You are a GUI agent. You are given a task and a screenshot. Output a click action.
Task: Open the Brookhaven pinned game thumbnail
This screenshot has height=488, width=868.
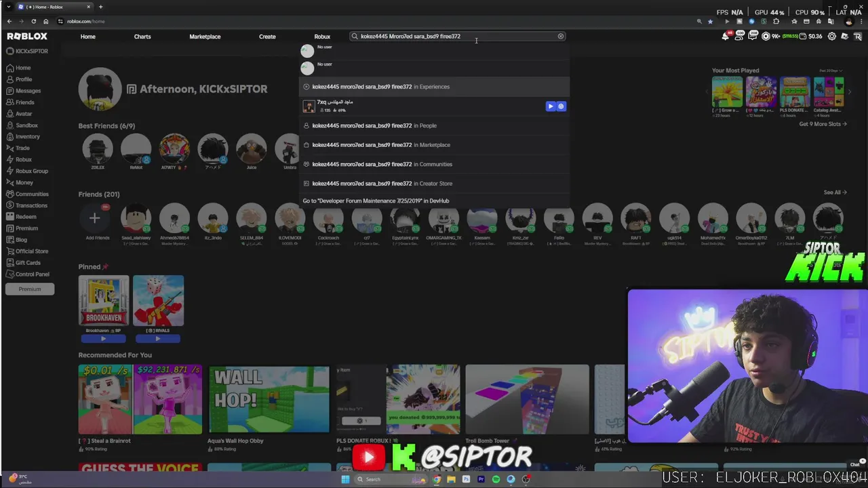click(103, 301)
